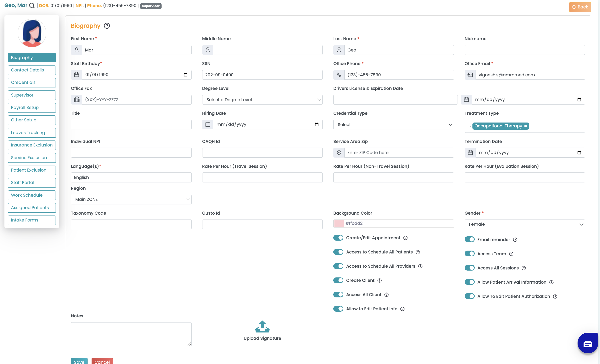The height and width of the screenshot is (364, 600).
Task: Click the Back button
Action: click(580, 7)
